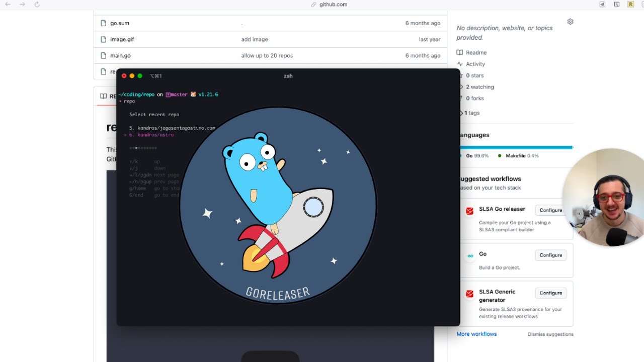Click 'last year' date on image.gif row
This screenshot has height=362, width=644.
click(430, 39)
